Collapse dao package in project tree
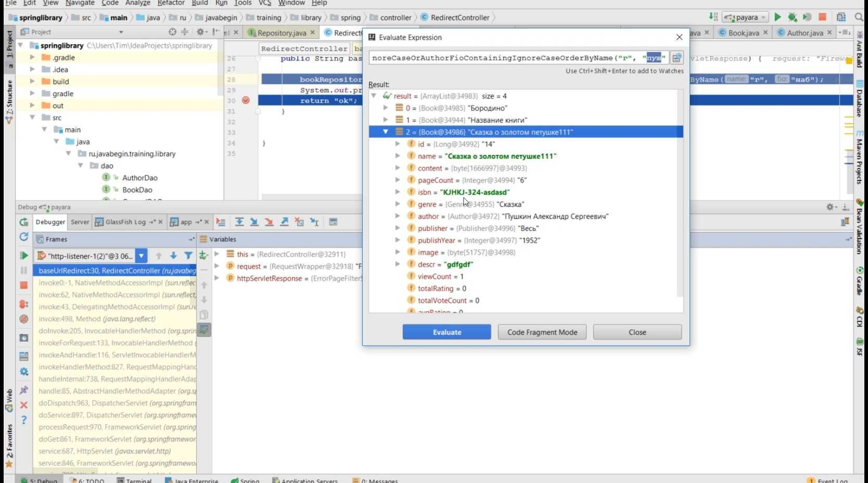 tap(80, 165)
